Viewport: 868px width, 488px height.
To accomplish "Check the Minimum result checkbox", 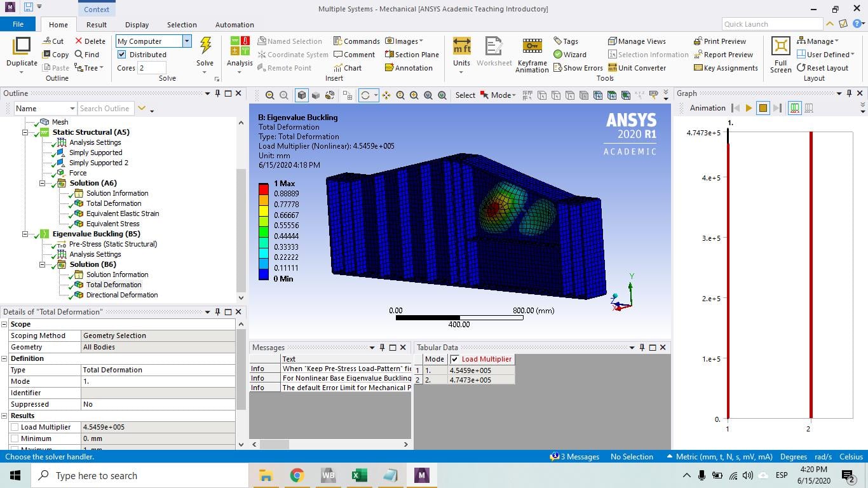I will (14, 438).
